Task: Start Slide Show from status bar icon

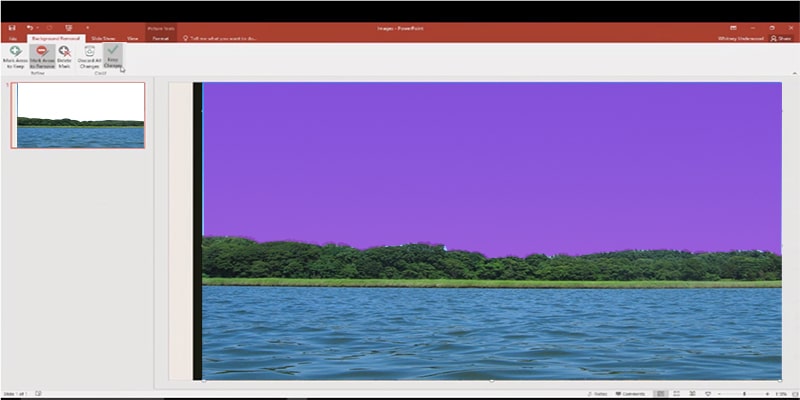Action: (708, 394)
